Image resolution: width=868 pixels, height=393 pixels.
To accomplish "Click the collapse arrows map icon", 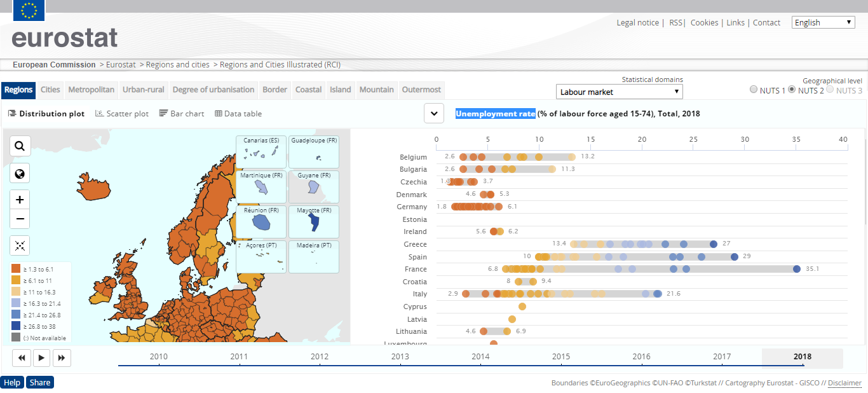I will [20, 245].
